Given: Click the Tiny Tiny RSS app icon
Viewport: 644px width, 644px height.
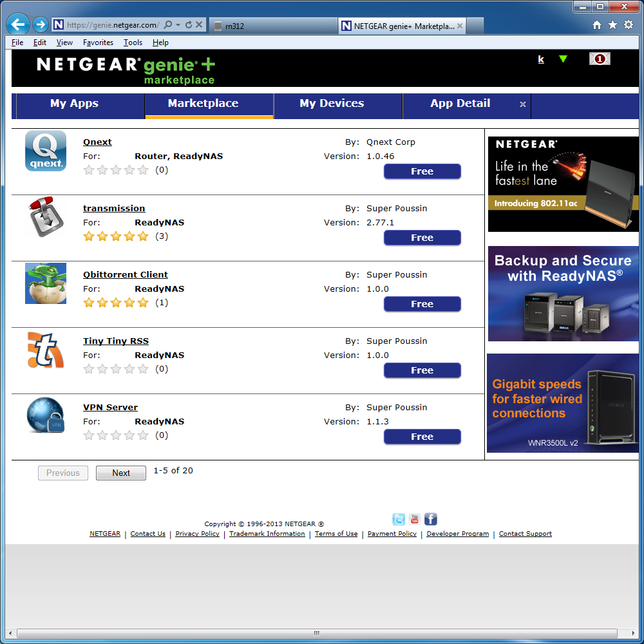Looking at the screenshot, I should click(x=46, y=350).
